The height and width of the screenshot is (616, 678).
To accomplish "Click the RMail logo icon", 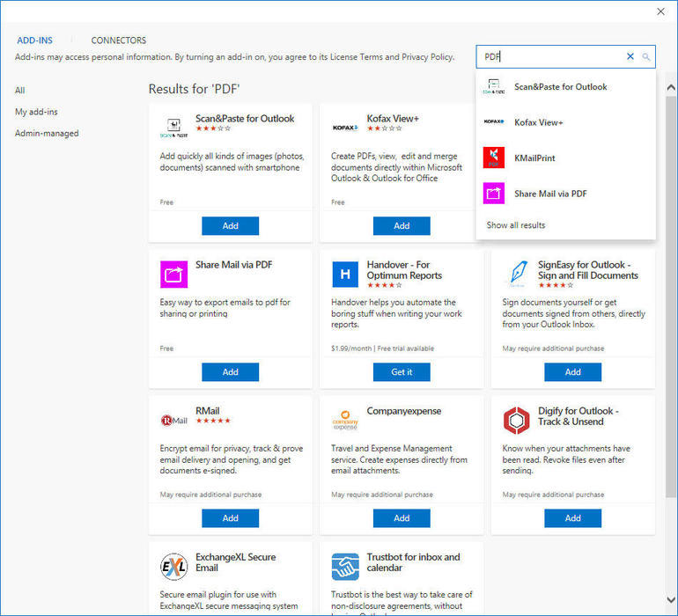I will pyautogui.click(x=173, y=420).
